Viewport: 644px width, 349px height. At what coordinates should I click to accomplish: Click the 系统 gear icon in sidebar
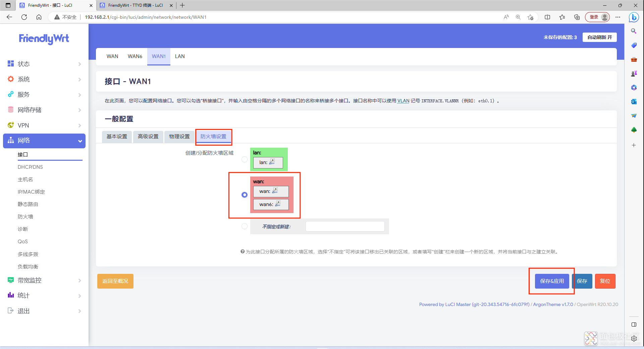[x=11, y=79]
